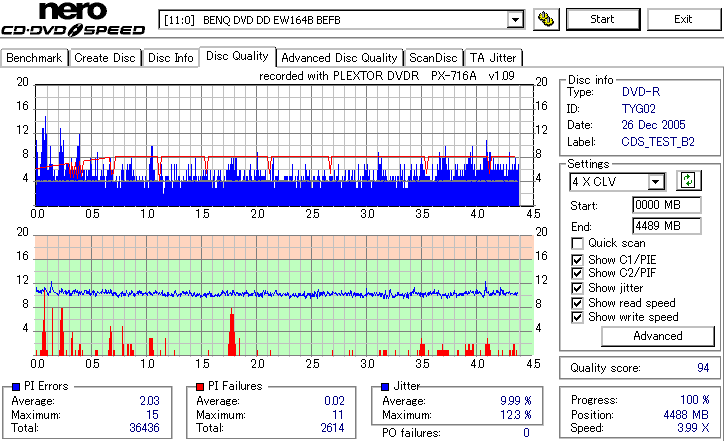Open the drive options icon

coord(546,19)
